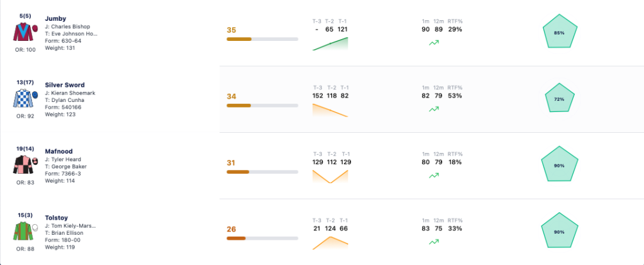Click Silver Sword's 72% pentagon badge
This screenshot has width=644, height=265.
(559, 99)
